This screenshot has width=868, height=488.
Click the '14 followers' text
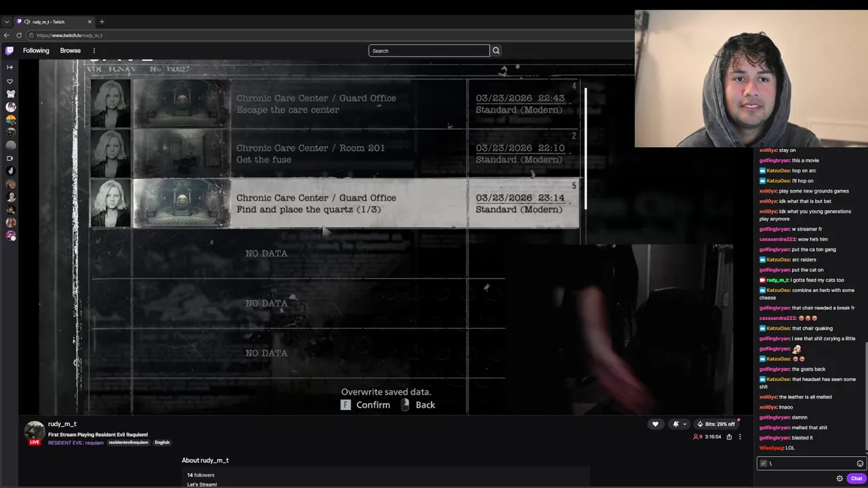pos(201,475)
